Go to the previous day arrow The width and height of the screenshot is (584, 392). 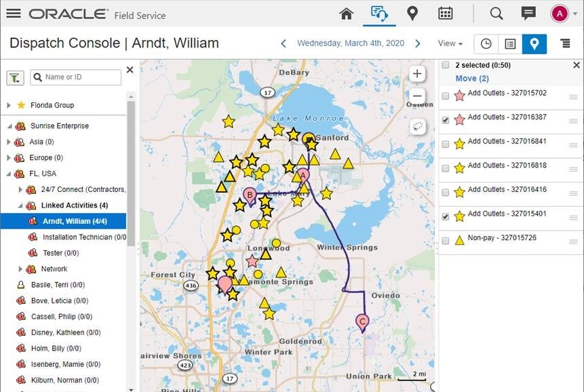[x=284, y=43]
